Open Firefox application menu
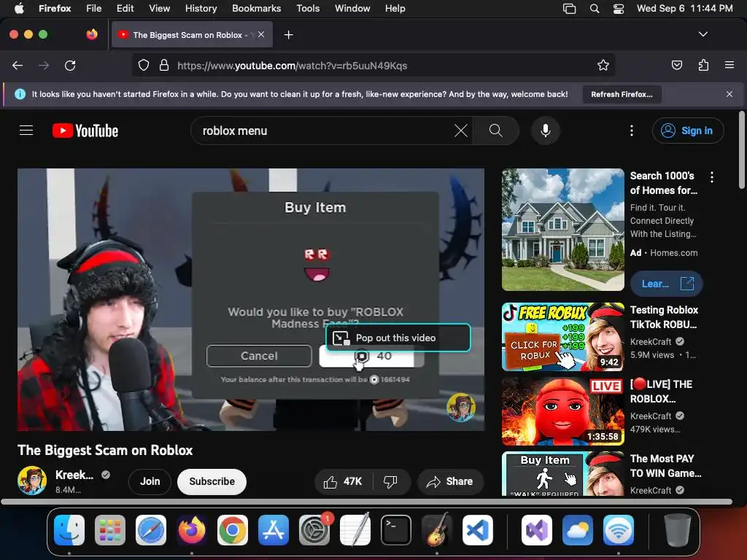 (x=729, y=65)
